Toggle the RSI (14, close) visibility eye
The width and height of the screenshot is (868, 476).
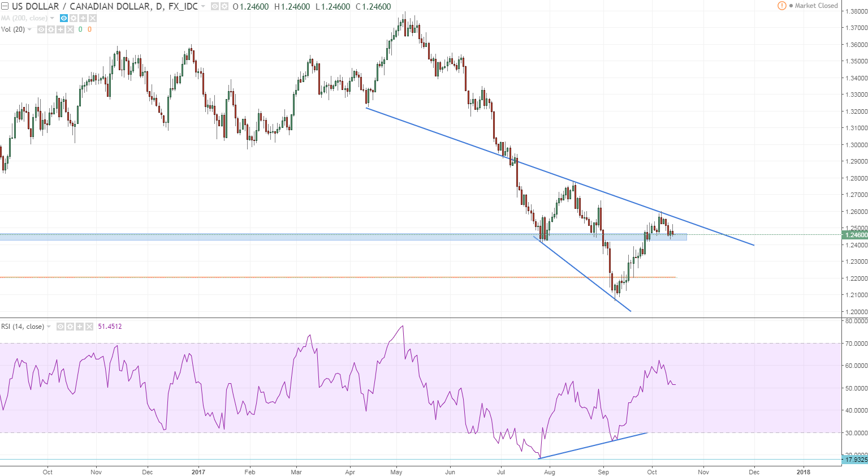click(x=61, y=327)
